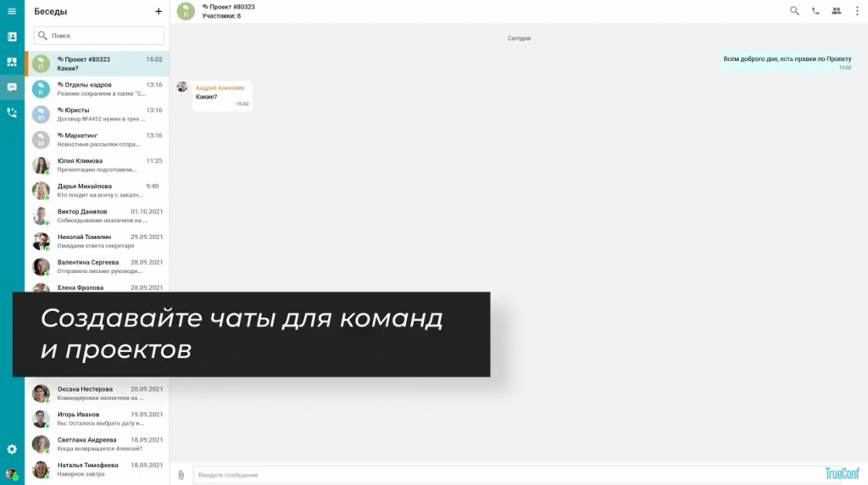Click the 'Сегодня' date label
868x485 pixels.
pyautogui.click(x=520, y=38)
